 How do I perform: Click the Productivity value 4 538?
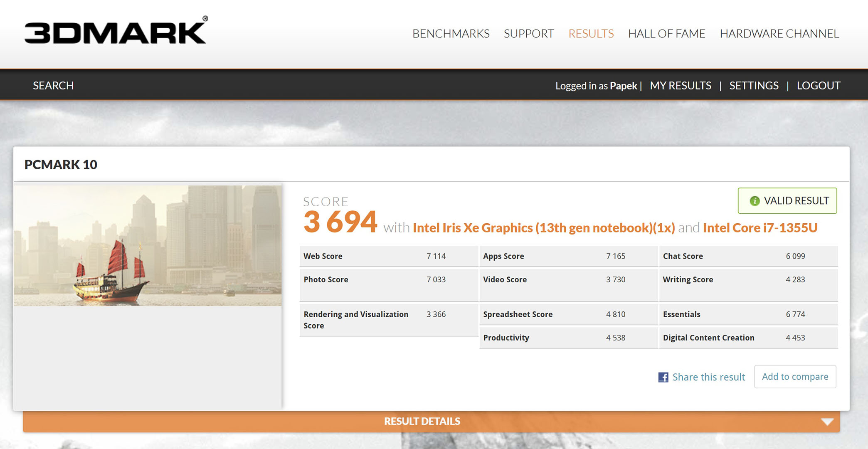click(616, 338)
